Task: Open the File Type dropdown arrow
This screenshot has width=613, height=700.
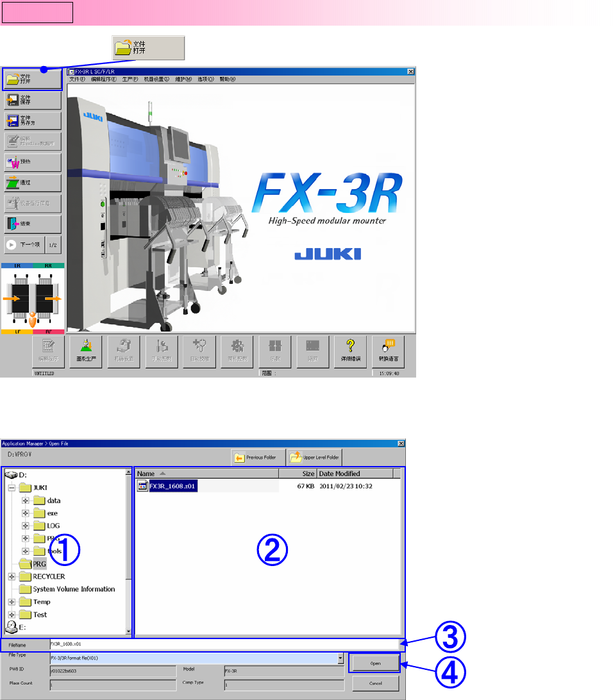Action: tap(340, 658)
